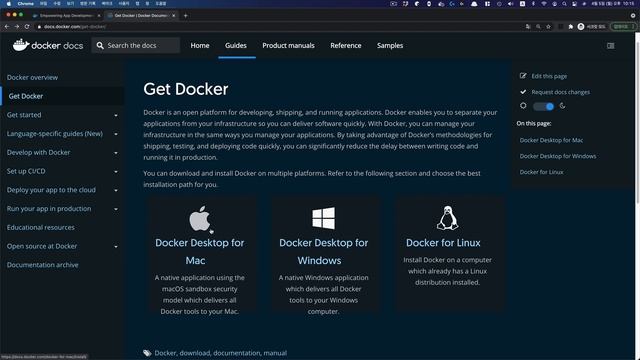Click the 'download' keyword tag
The height and width of the screenshot is (360, 640).
tap(195, 353)
